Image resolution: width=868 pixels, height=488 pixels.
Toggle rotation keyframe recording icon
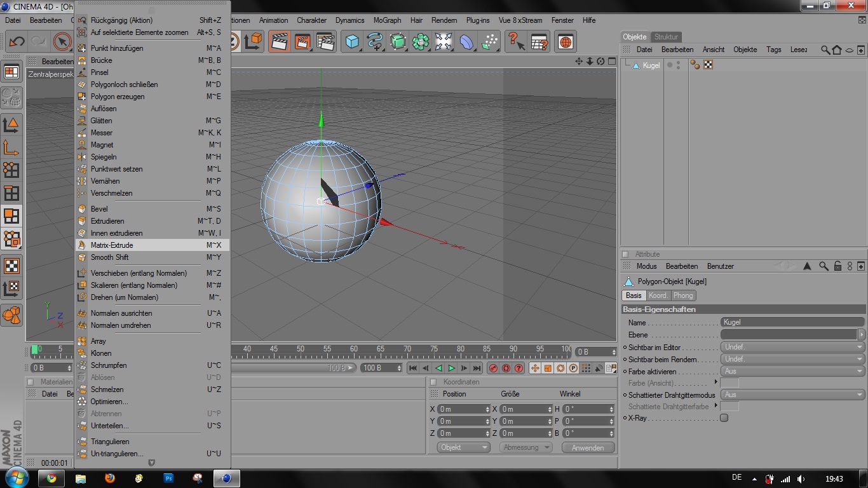[560, 368]
